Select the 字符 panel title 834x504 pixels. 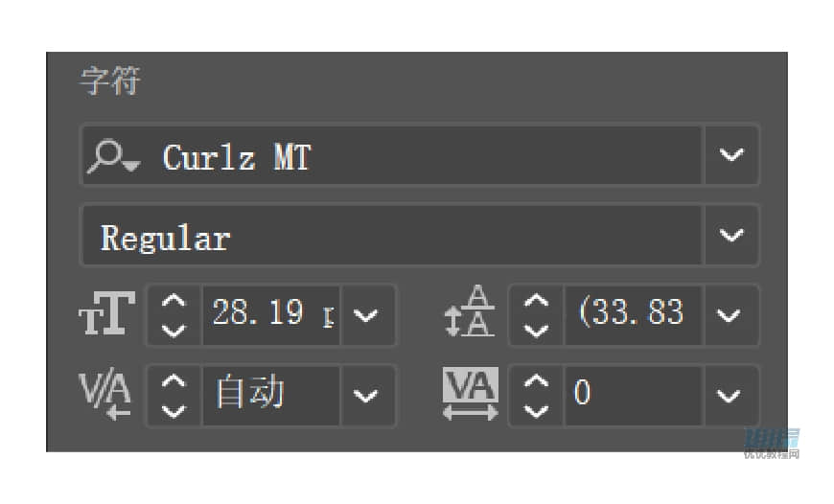click(110, 80)
